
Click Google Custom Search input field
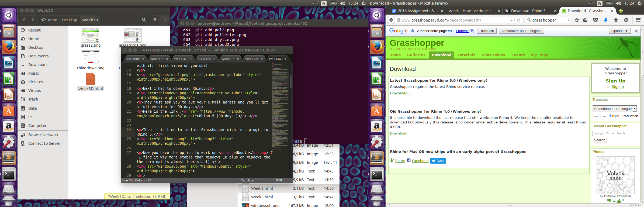coord(616,133)
